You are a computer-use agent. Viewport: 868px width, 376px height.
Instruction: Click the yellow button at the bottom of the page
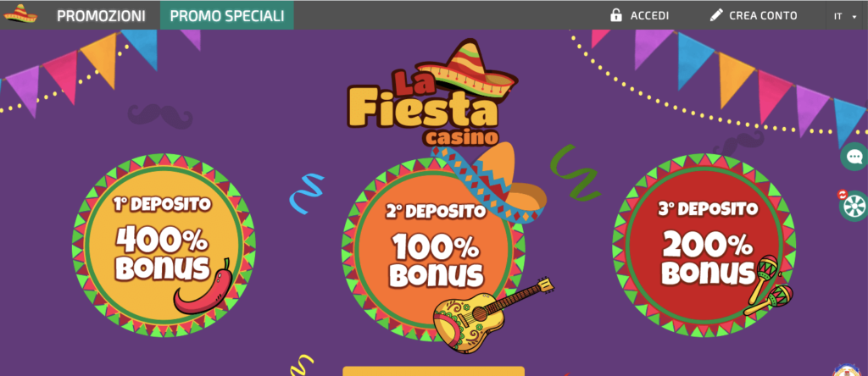tap(433, 371)
